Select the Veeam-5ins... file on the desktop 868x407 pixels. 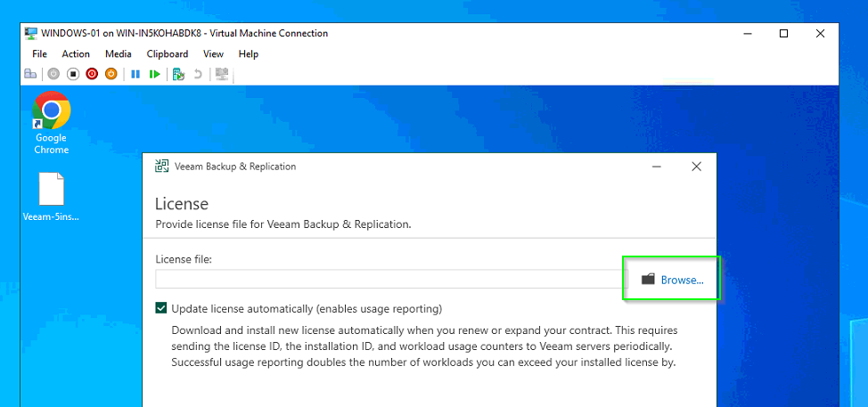tap(52, 197)
